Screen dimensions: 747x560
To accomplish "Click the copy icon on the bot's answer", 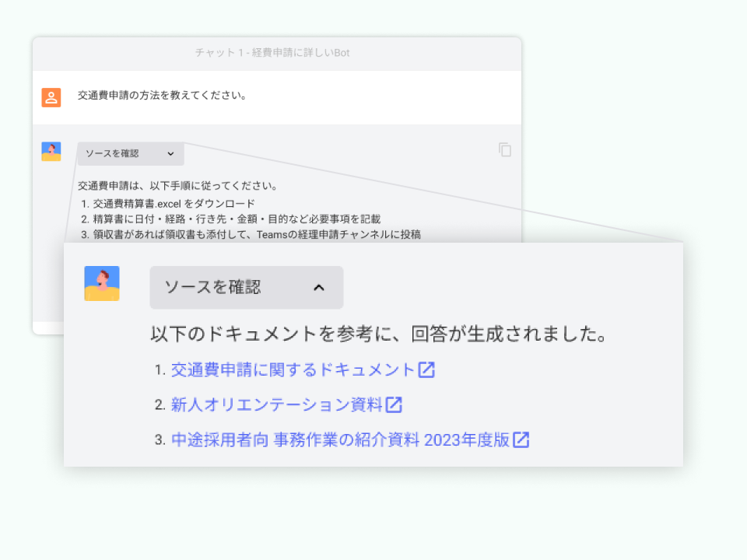I will tap(505, 149).
